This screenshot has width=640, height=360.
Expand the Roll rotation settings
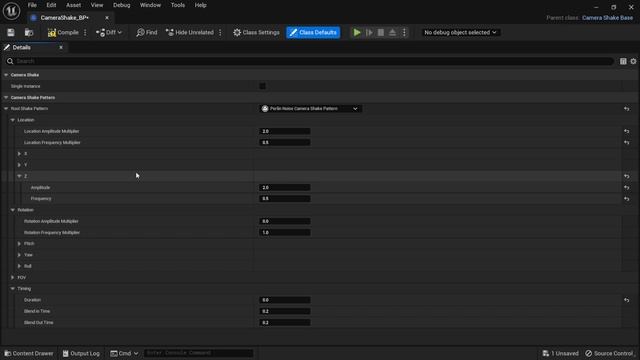pos(19,266)
